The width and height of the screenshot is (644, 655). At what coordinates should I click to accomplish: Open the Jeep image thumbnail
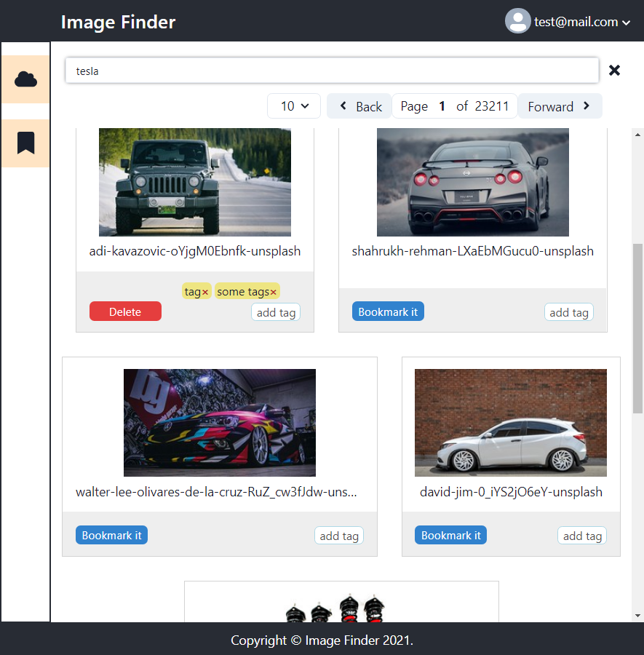coord(194,182)
